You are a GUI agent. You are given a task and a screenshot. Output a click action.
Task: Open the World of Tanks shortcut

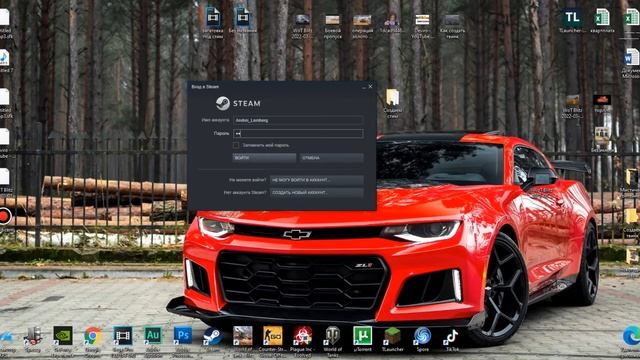(x=332, y=336)
